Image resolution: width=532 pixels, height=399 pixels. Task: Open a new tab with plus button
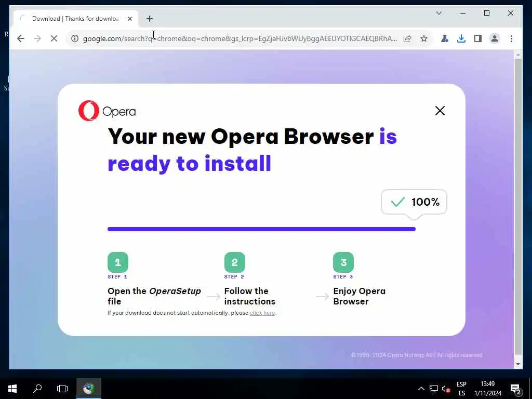click(150, 19)
